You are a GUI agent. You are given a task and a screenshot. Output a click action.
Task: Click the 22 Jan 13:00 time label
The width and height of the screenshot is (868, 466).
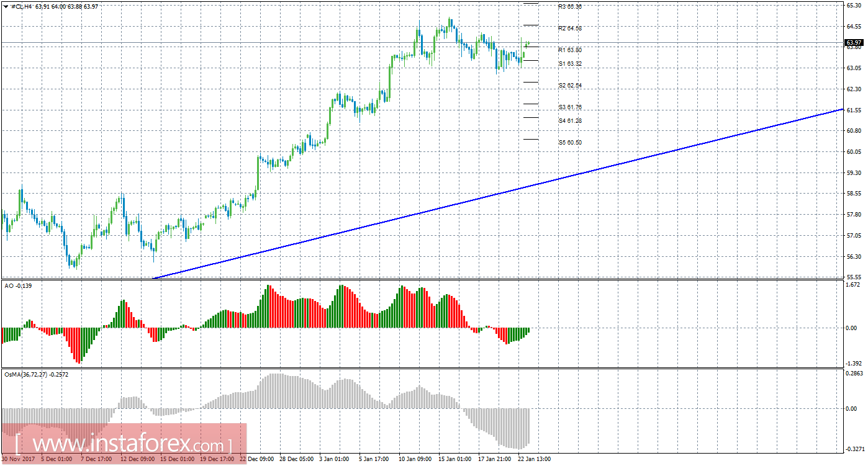tap(534, 460)
